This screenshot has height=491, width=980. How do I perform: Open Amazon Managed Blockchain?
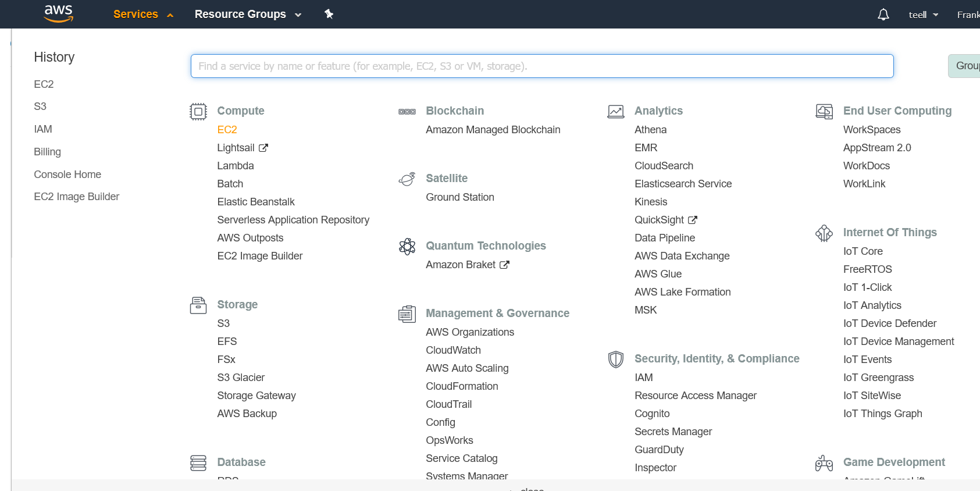point(493,130)
